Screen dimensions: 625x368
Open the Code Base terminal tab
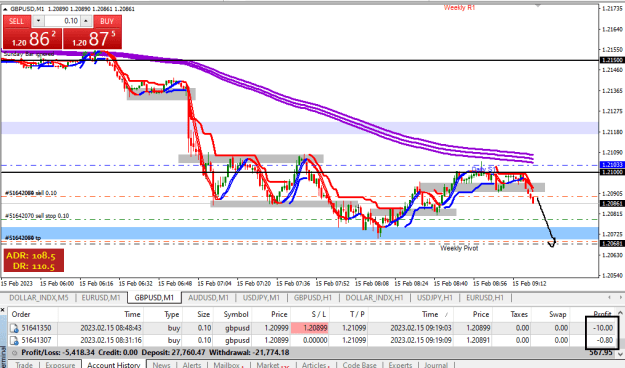(360, 364)
